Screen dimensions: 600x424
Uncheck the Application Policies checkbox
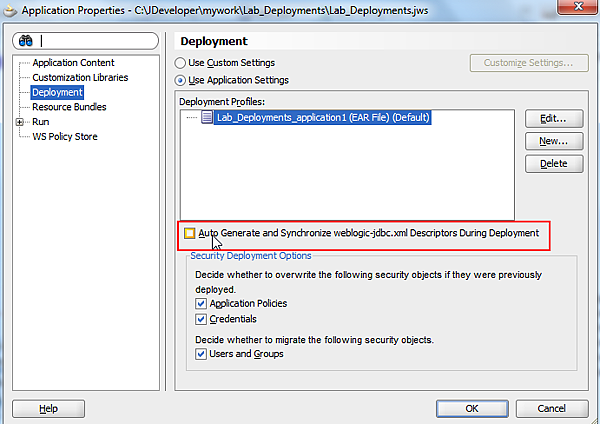coord(202,303)
